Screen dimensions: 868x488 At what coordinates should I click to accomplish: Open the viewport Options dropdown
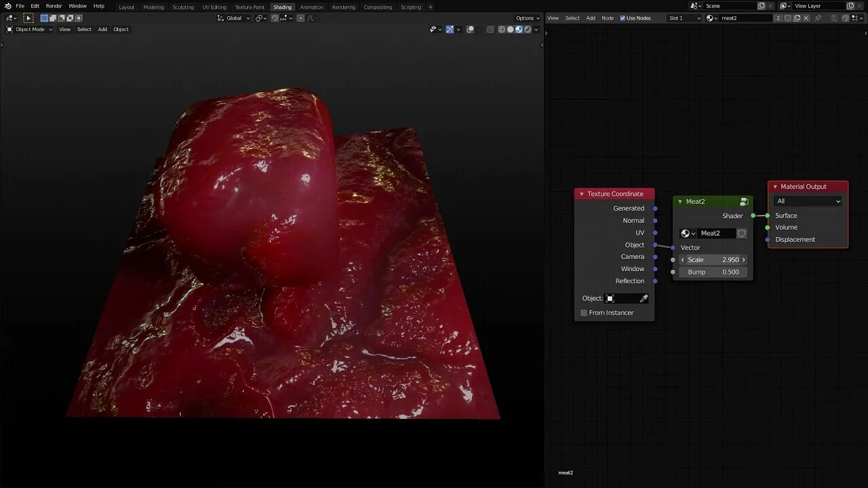click(x=528, y=18)
